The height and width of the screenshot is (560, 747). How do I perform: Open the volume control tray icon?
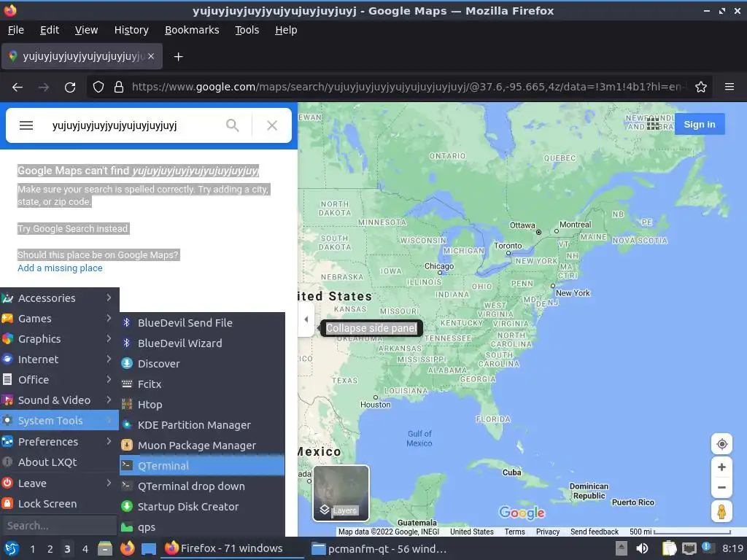[642, 548]
